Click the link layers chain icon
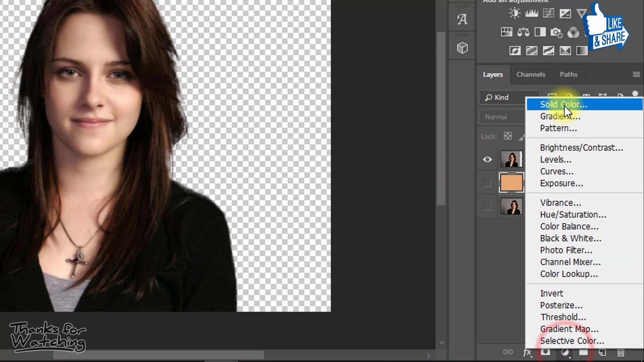Viewport: 644px width, 362px height. 508,352
